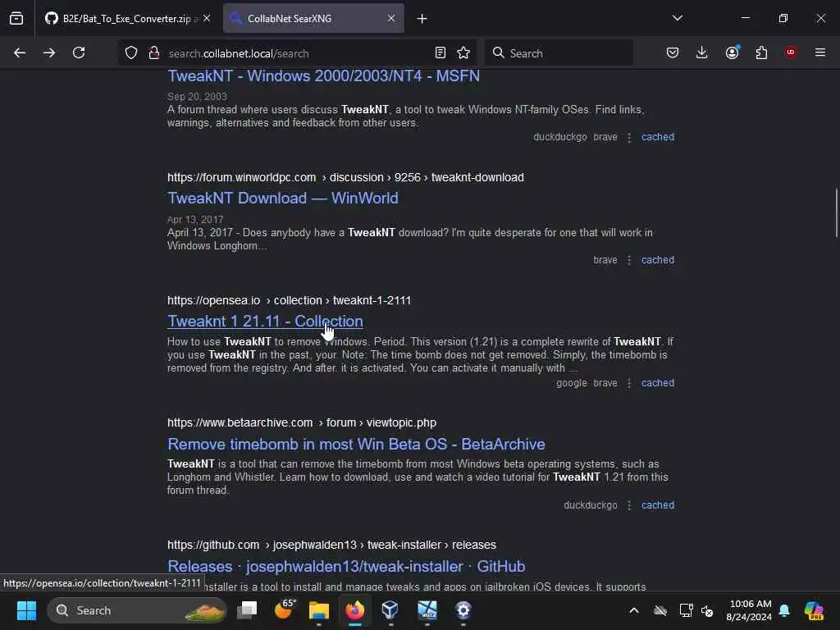This screenshot has height=630, width=840.
Task: Bookmark this page with star
Action: 463,52
